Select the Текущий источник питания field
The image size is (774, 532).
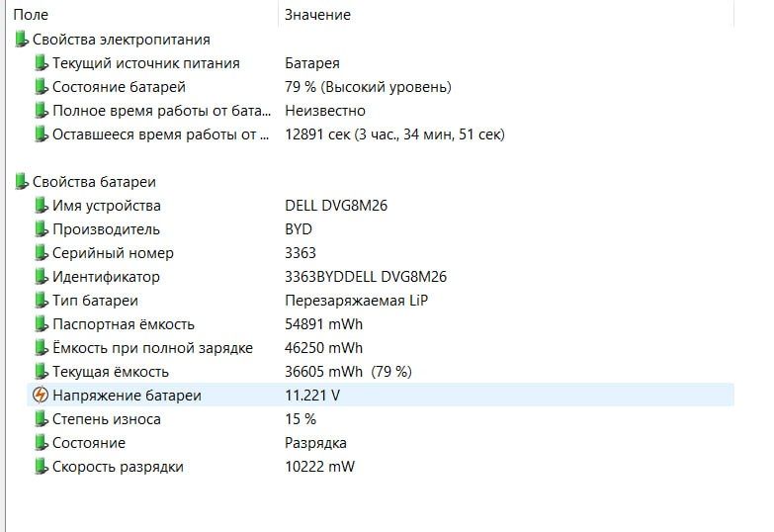point(146,63)
